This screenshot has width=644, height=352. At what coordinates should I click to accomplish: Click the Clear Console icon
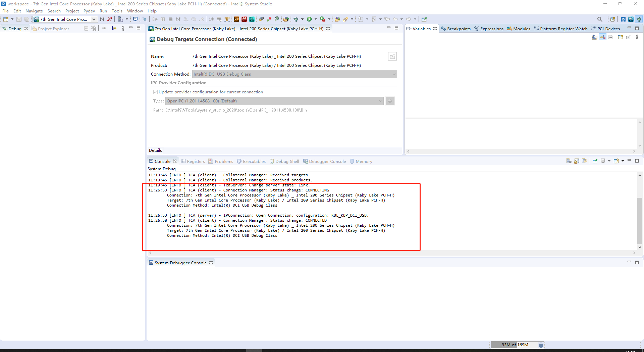coord(568,161)
